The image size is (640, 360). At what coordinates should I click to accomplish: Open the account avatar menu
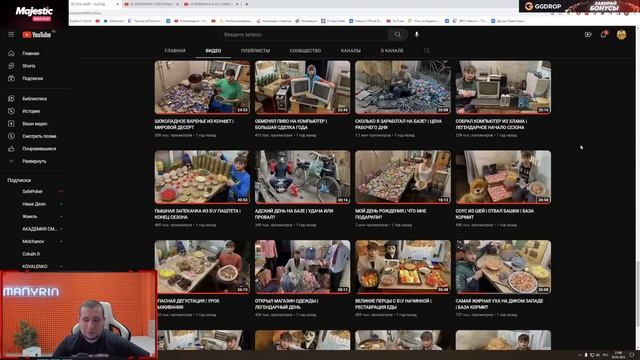(x=621, y=35)
